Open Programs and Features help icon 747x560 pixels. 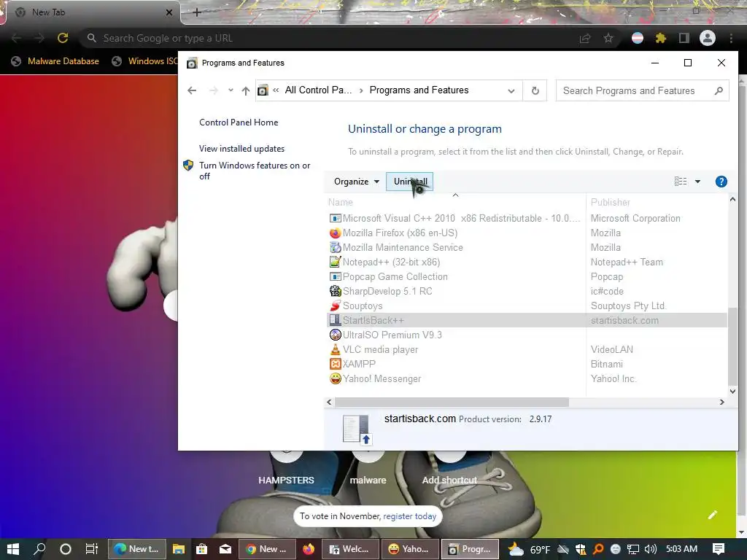pos(721,182)
